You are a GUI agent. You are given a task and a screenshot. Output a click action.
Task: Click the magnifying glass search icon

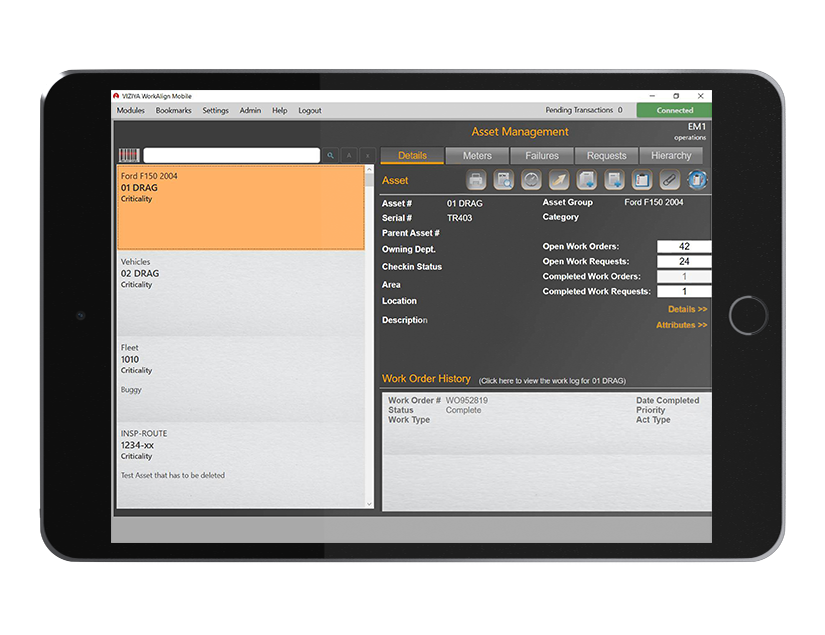coord(331,156)
